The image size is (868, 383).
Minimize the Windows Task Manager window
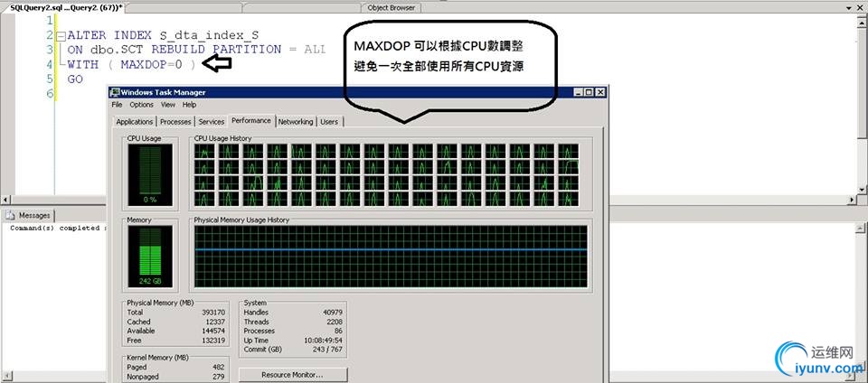point(578,92)
